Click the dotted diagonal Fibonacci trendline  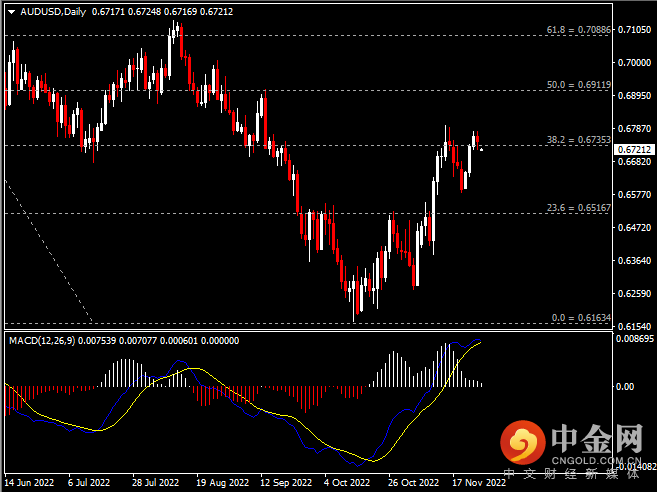[50, 251]
